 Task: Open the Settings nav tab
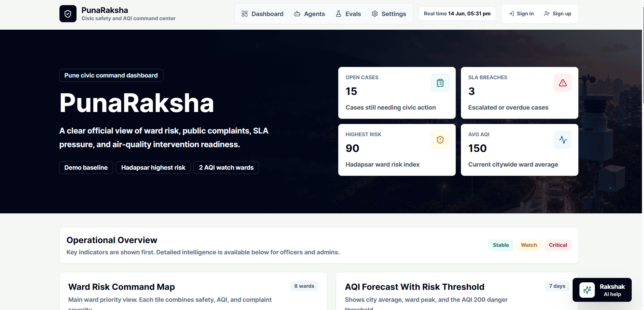[389, 14]
